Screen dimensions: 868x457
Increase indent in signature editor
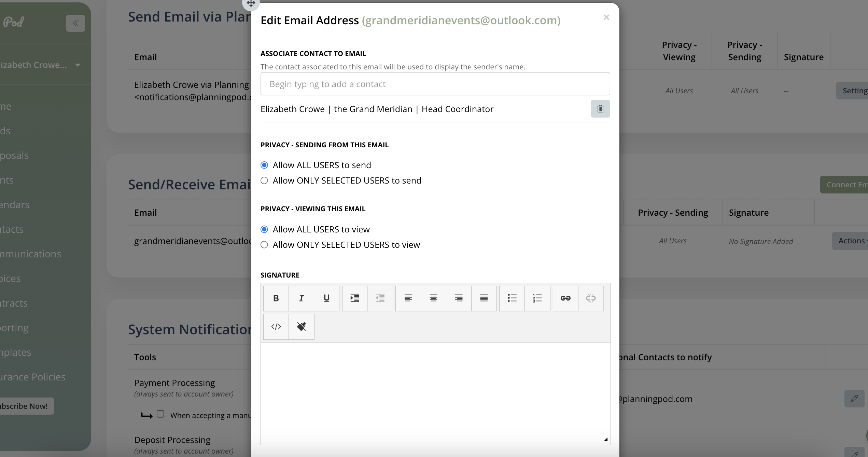tap(355, 298)
